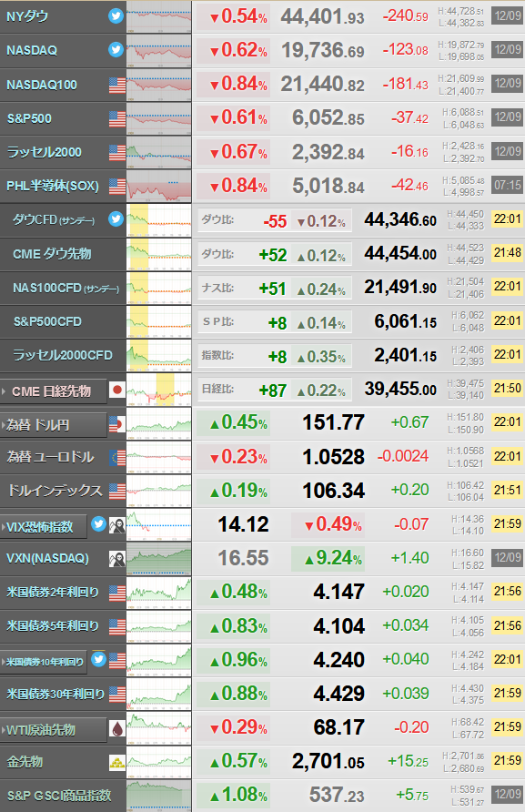Screen dimensions: 525x812
Task: Click the Twitter icon beside ダウCFD
Action: pos(116,219)
